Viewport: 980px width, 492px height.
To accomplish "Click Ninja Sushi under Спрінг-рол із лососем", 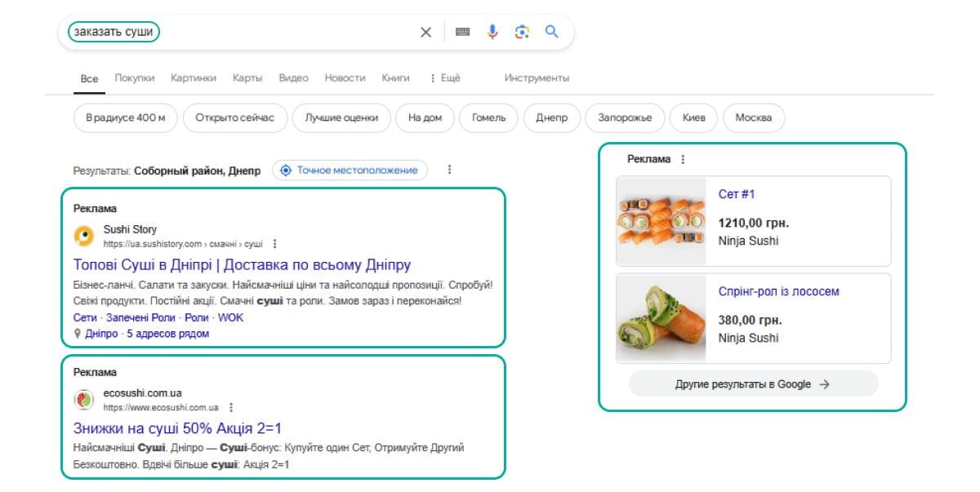I will pyautogui.click(x=749, y=338).
